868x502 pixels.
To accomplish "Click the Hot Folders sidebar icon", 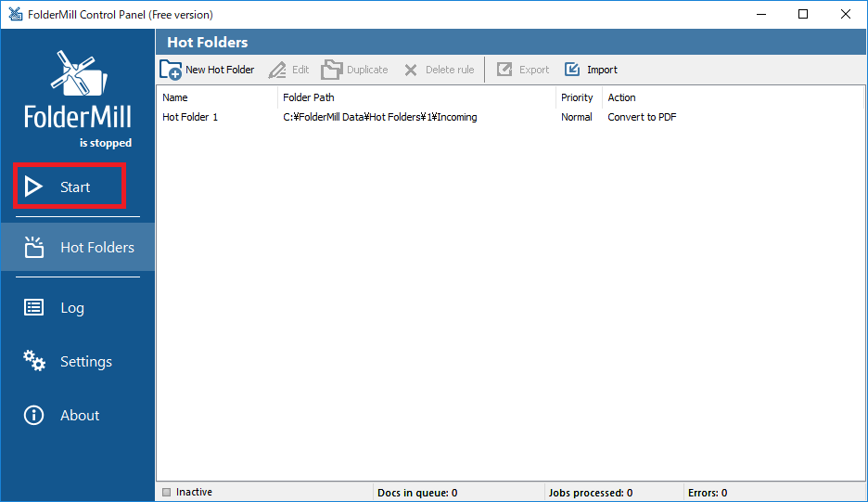I will coord(33,247).
